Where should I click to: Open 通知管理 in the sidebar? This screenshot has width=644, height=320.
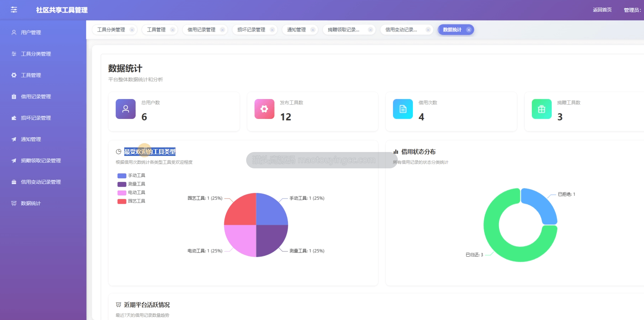pos(43,139)
